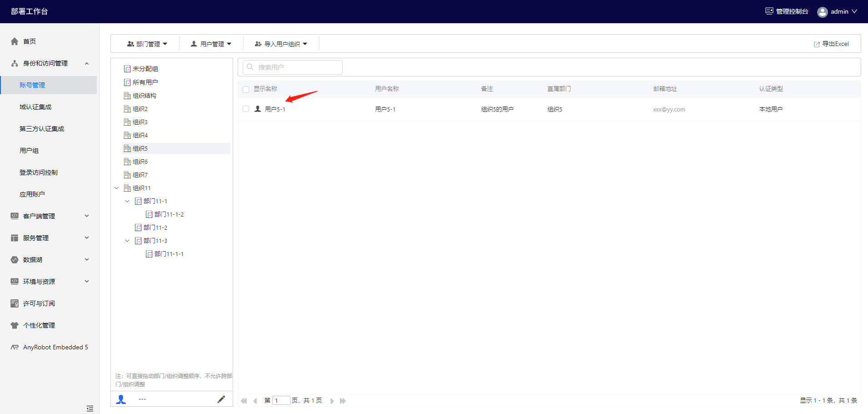Viewport: 868px width, 414px height.
Task: Open admin account dropdown arrow
Action: [x=854, y=11]
